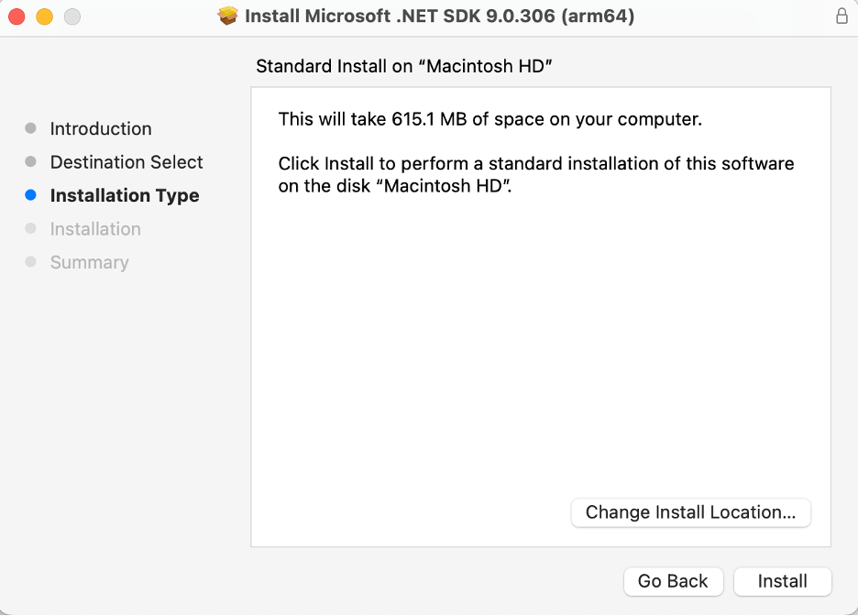Viewport: 858px width, 616px height.
Task: Click the dimmed Installation step label
Action: 95,229
